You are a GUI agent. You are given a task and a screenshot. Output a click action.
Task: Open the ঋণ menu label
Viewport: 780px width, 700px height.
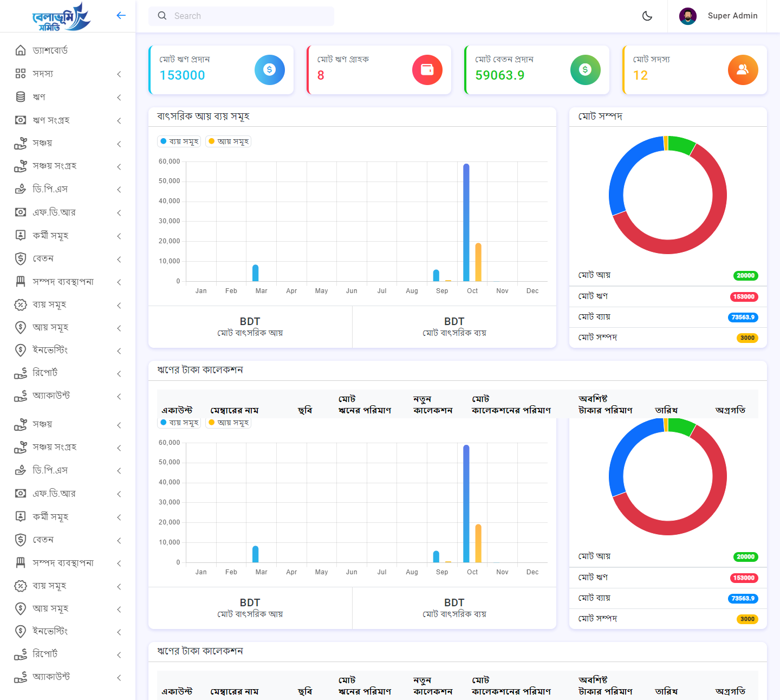39,97
